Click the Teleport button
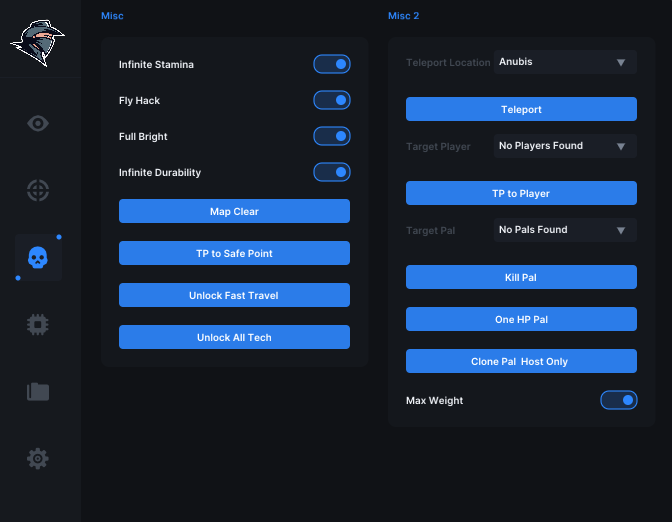The width and height of the screenshot is (672, 522). pyautogui.click(x=521, y=109)
